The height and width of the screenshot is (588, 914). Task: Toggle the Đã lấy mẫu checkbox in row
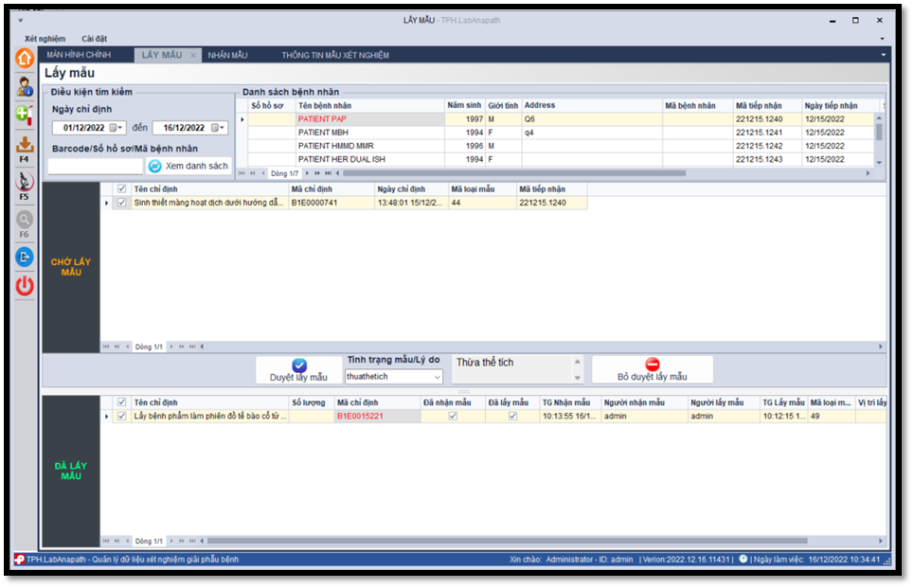click(x=512, y=416)
